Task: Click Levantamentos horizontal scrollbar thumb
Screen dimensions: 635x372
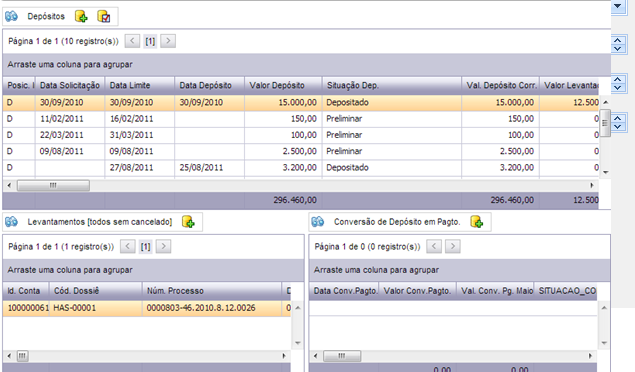Action: pos(22,356)
